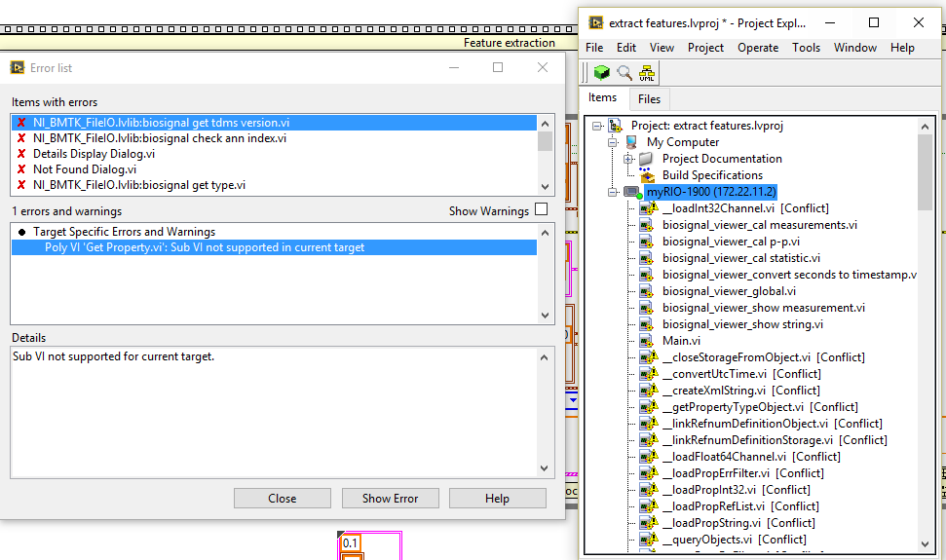Click the Project Documentation folder icon
946x560 pixels.
(x=646, y=159)
